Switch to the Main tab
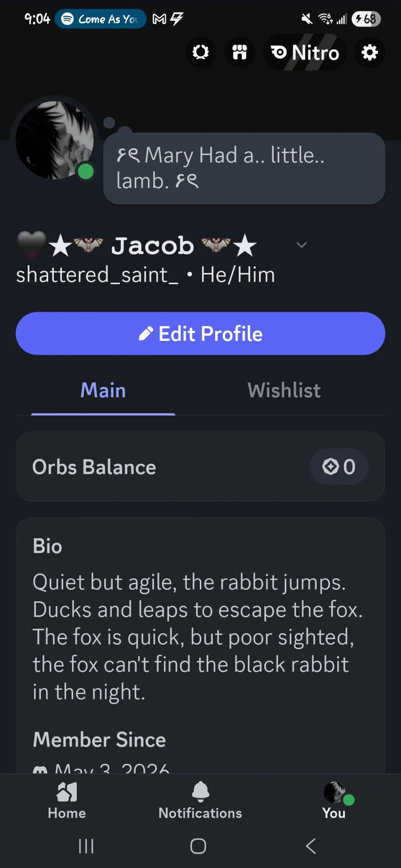 click(x=103, y=391)
